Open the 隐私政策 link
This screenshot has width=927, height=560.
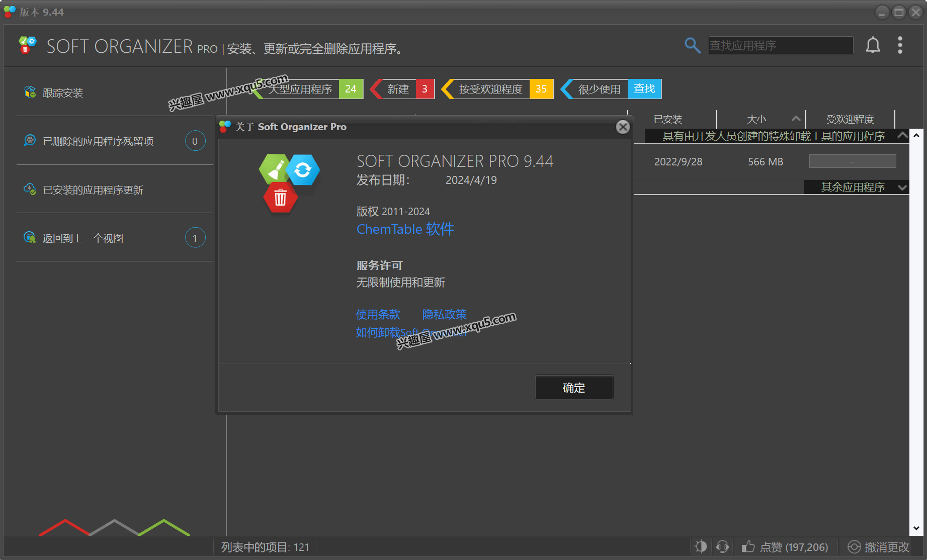(445, 315)
